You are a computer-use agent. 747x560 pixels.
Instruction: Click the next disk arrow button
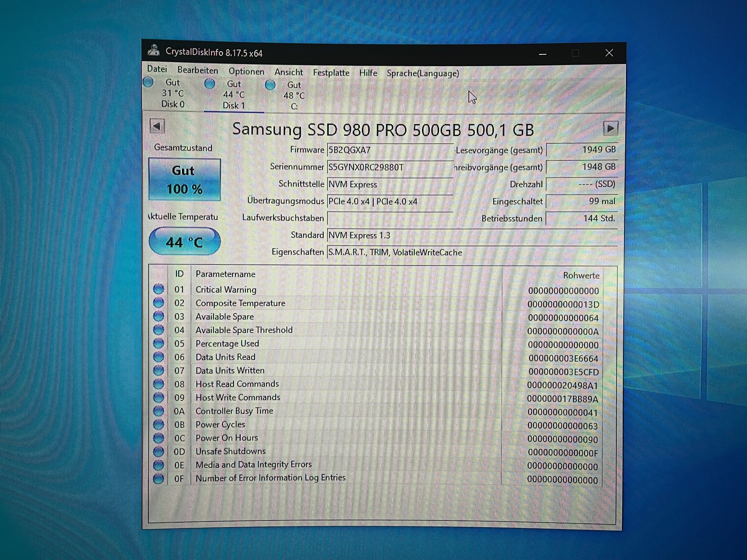[610, 129]
